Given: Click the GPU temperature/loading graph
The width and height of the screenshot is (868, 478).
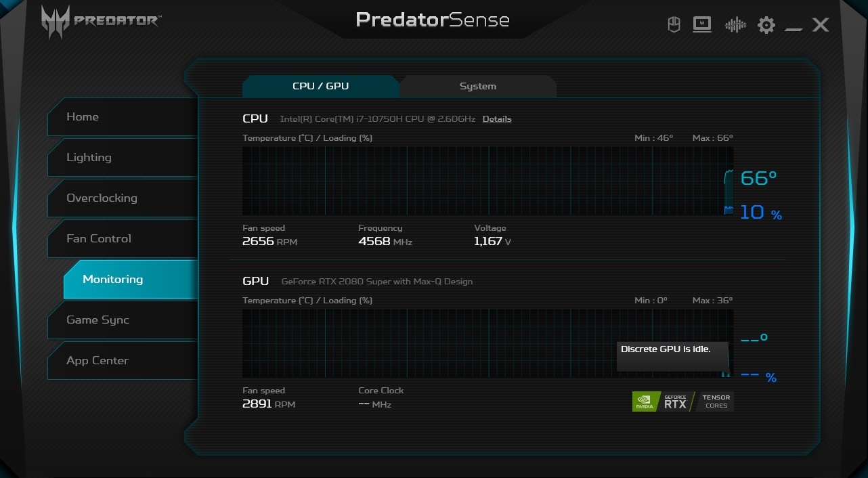Looking at the screenshot, I should point(427,343).
